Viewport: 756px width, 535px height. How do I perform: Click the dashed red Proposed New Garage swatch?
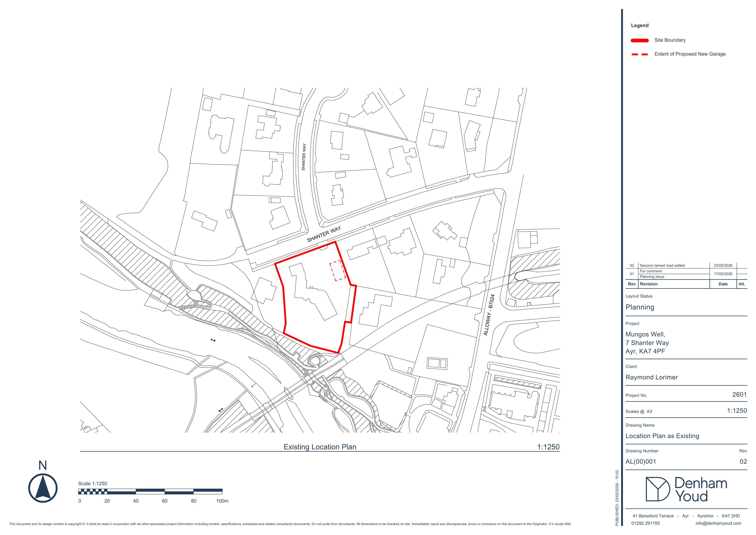click(x=639, y=54)
